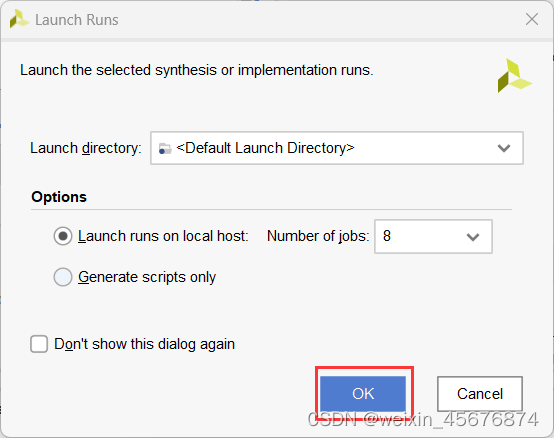This screenshot has width=554, height=438.
Task: Click the Don't show this dialog again label
Action: (x=145, y=344)
